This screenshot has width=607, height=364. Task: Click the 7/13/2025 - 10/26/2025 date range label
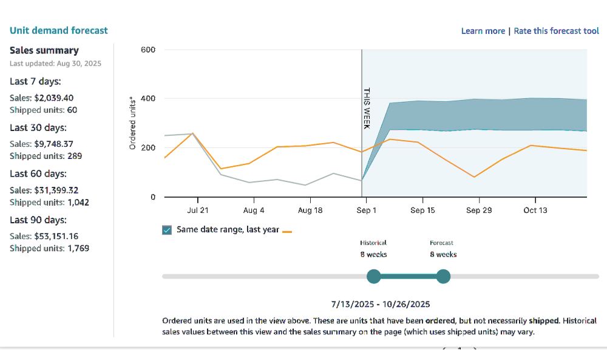click(x=381, y=303)
